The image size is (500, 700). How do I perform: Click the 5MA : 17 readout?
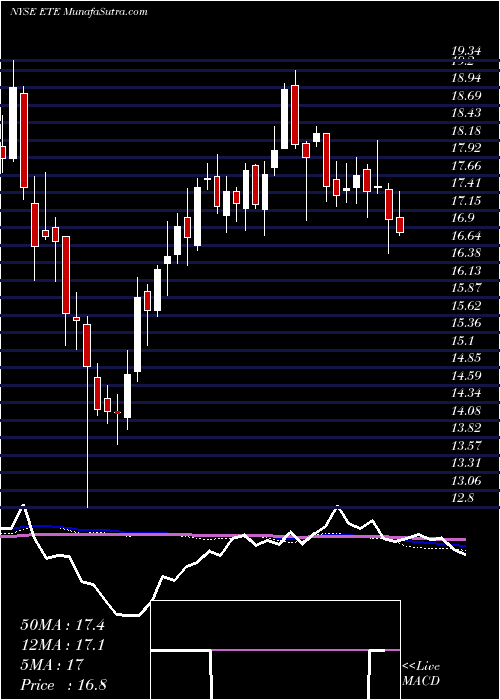click(x=52, y=665)
